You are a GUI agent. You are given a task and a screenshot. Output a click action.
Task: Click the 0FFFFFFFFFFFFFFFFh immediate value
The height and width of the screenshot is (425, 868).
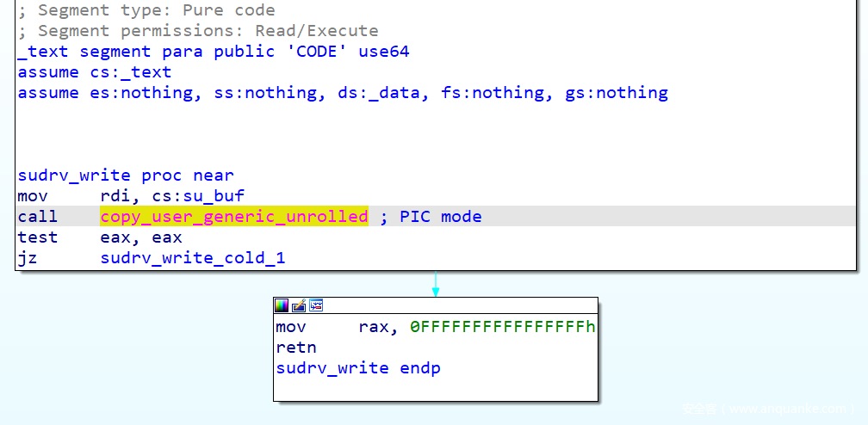pos(503,327)
